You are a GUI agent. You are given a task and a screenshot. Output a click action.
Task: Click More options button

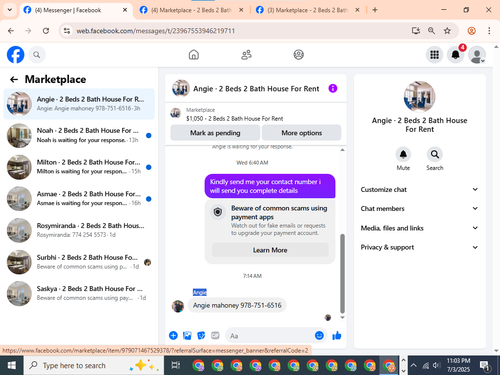click(302, 133)
